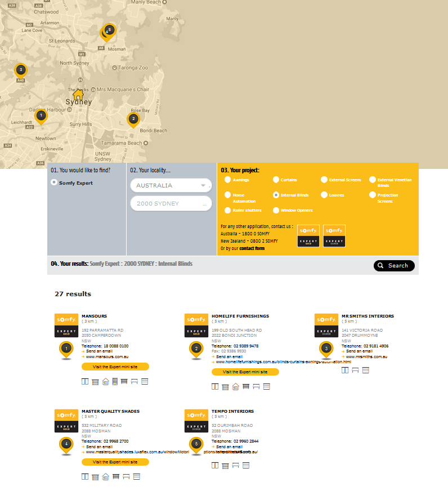Click map marker number 2 near Bondi

point(133,119)
